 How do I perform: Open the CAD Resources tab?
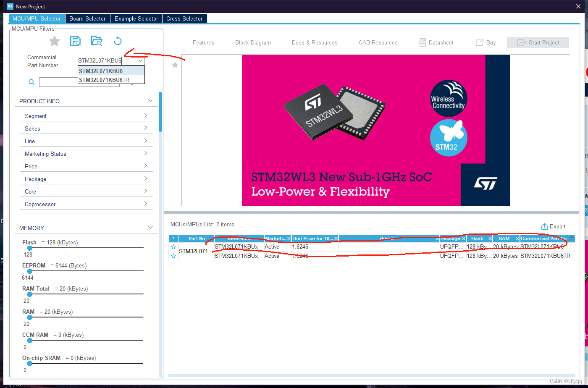click(378, 42)
